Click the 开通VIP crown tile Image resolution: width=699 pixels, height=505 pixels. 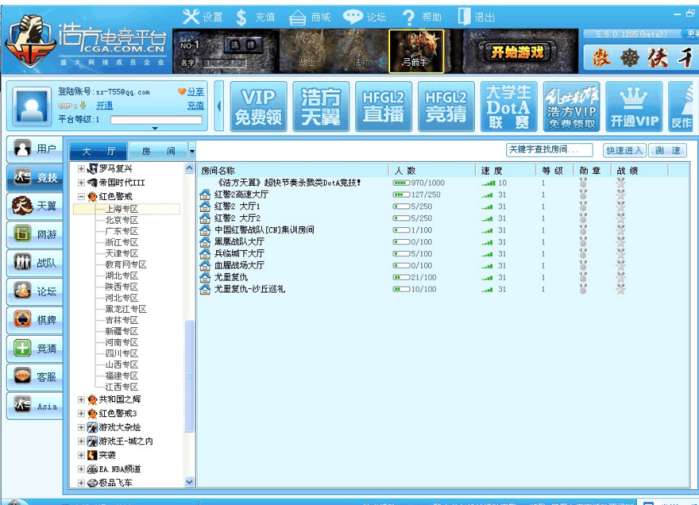pyautogui.click(x=634, y=107)
